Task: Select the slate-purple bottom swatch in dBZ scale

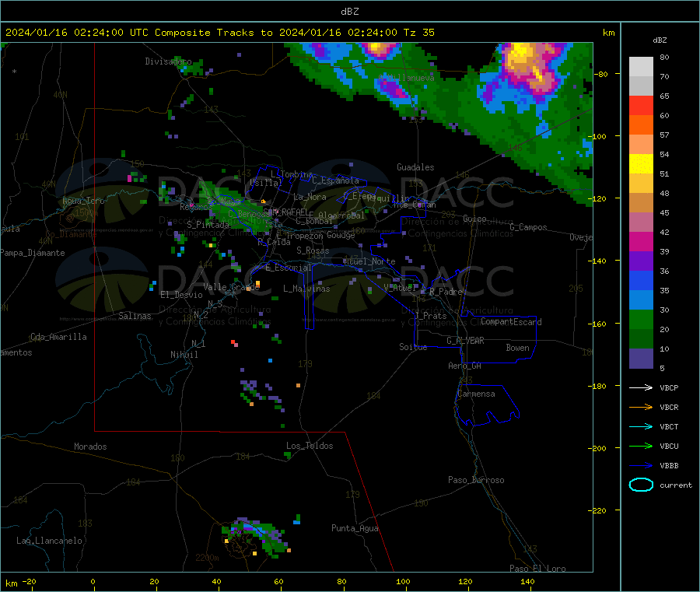Action: coord(641,359)
